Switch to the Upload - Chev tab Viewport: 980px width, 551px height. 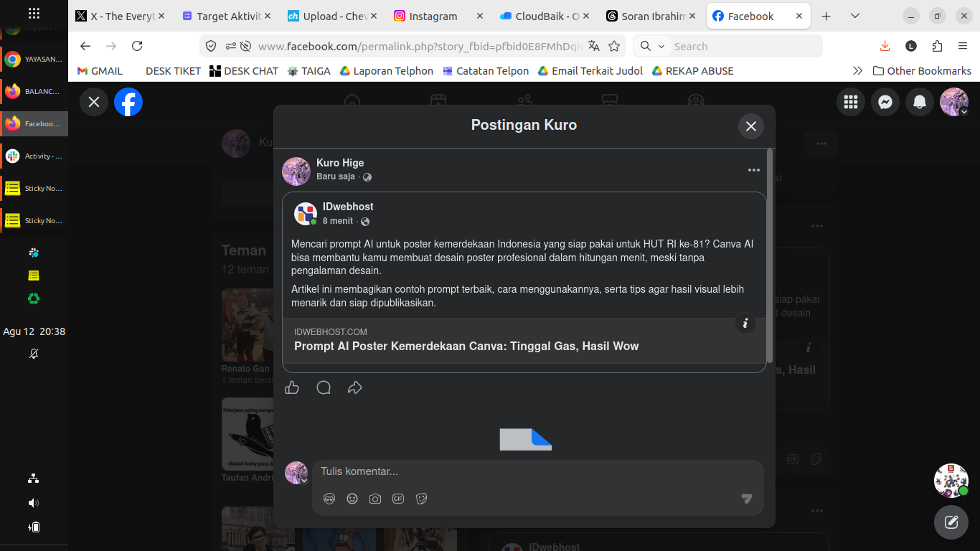pos(332,16)
